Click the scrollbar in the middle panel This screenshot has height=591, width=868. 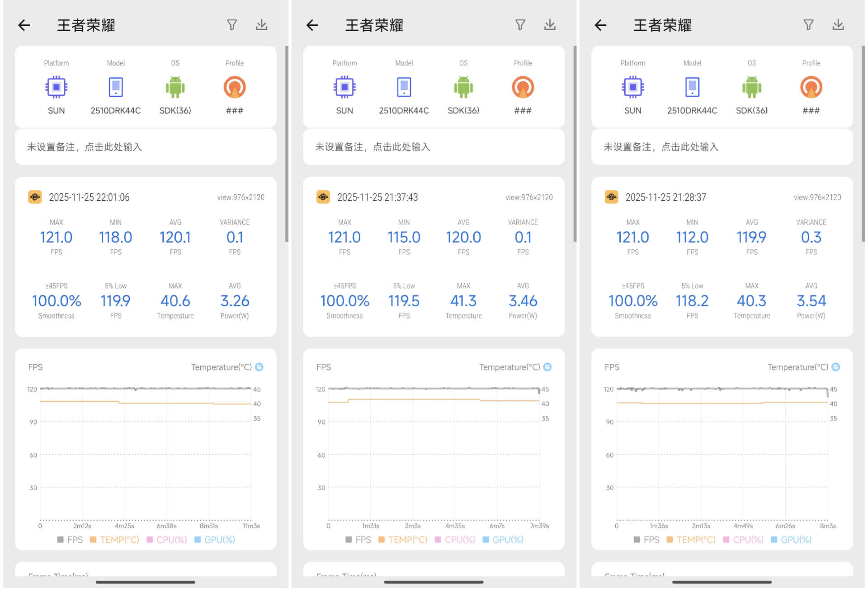pyautogui.click(x=575, y=145)
